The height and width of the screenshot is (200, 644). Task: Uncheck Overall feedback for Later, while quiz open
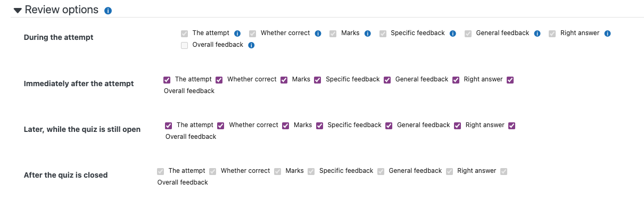point(511,126)
